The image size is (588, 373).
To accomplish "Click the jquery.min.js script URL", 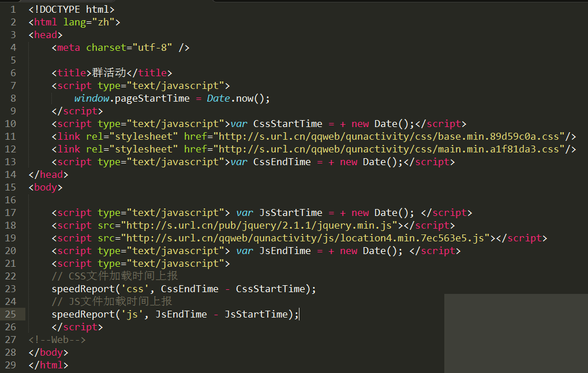I will 261,225.
